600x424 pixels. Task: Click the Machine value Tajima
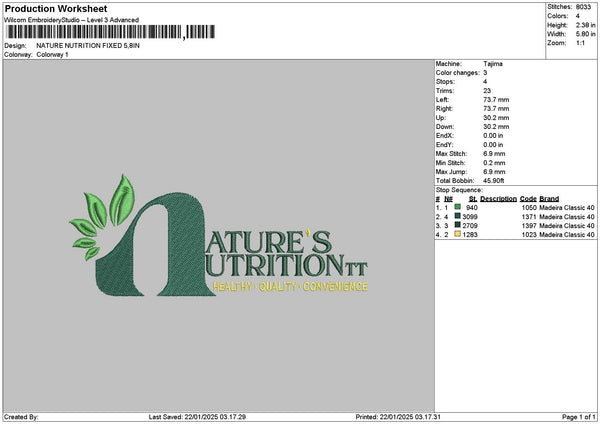[493, 64]
